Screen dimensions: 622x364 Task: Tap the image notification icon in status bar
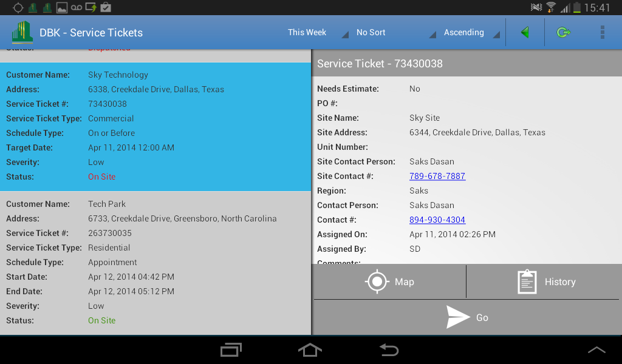[62, 7]
